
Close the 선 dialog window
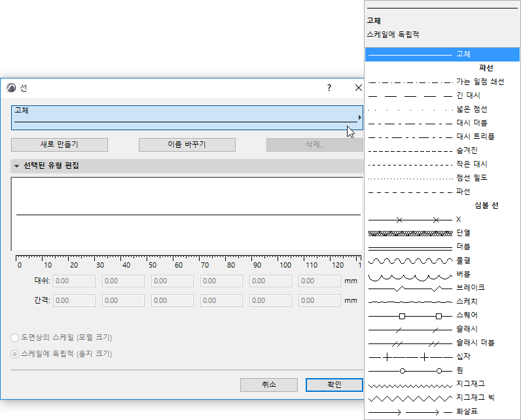pyautogui.click(x=358, y=88)
